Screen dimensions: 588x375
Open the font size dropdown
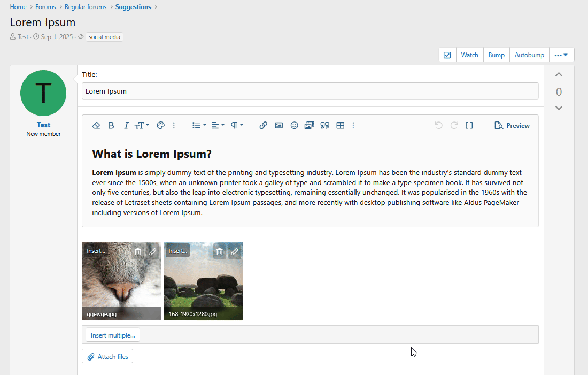(142, 125)
